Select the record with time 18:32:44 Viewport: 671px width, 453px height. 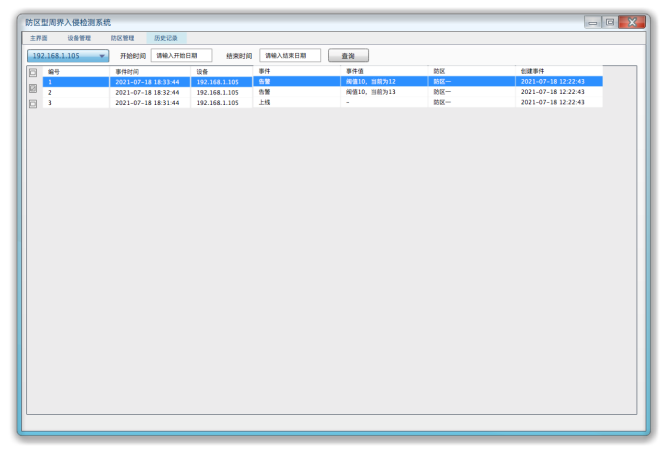click(x=147, y=92)
